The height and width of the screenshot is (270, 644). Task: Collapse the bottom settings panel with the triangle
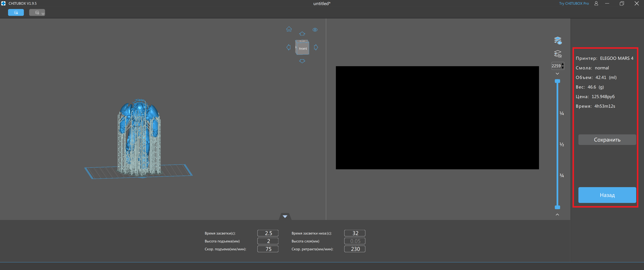[x=285, y=216]
